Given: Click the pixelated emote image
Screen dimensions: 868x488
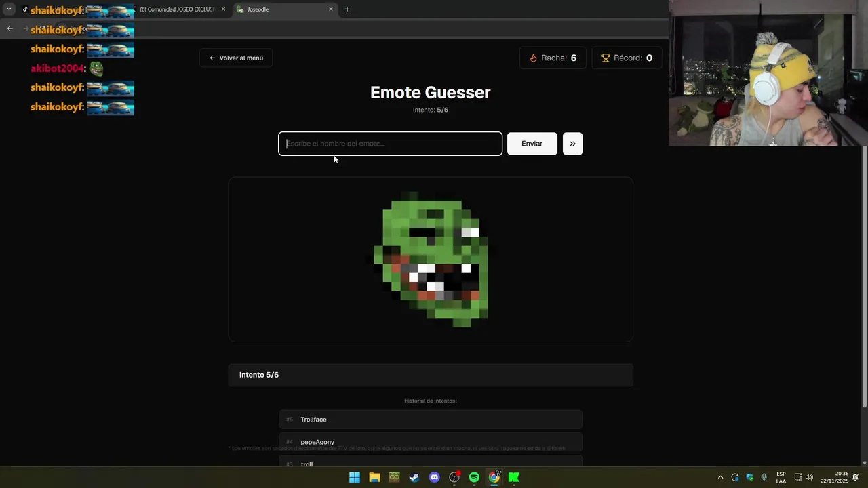Looking at the screenshot, I should (x=431, y=260).
